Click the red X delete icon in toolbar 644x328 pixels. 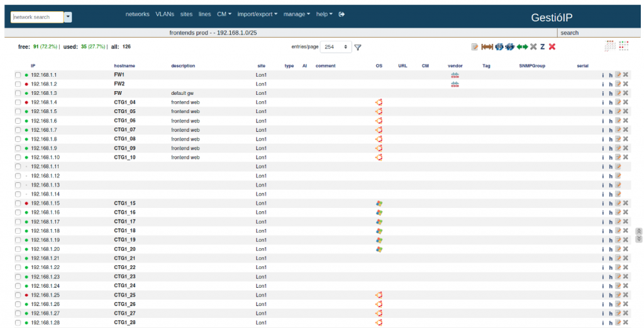coord(552,46)
